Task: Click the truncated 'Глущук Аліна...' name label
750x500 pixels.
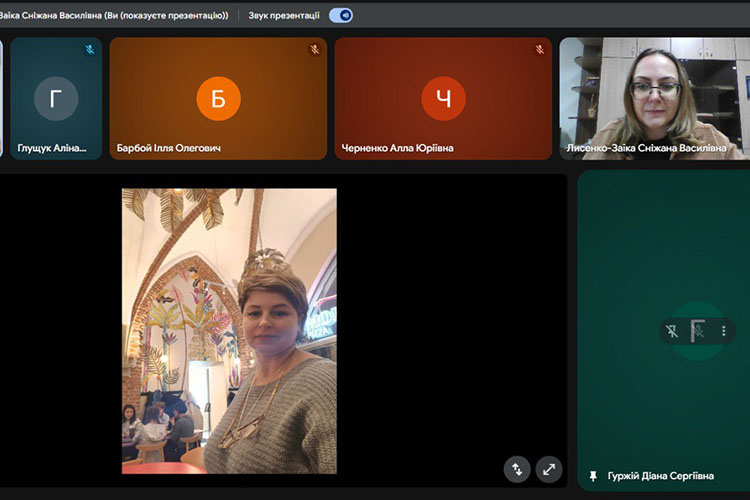Action: (x=52, y=148)
